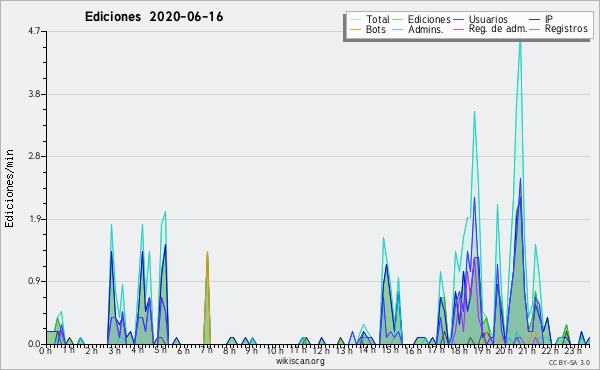Image resolution: width=600 pixels, height=370 pixels.
Task: Click the 12 h axis label
Action: coord(320,351)
